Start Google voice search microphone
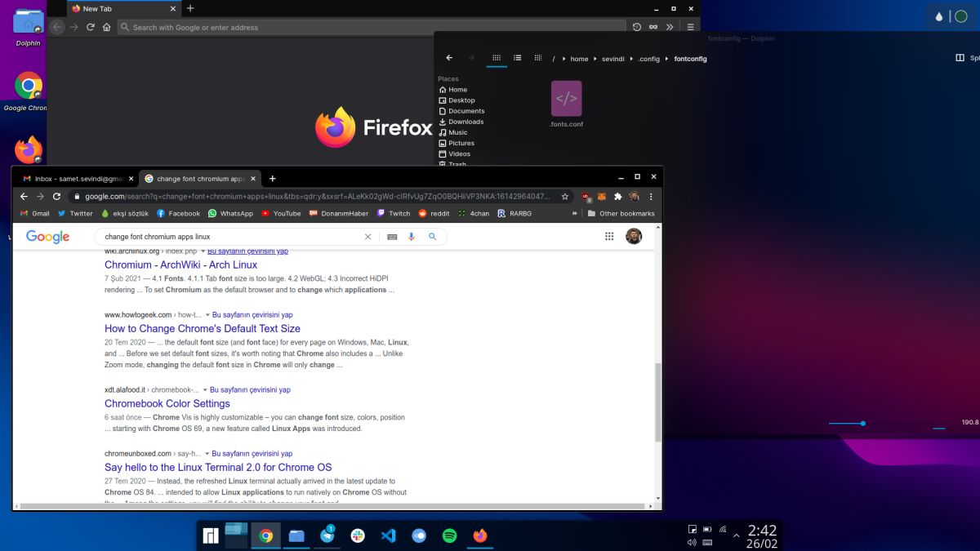Viewport: 980px width, 551px height. [x=412, y=237]
